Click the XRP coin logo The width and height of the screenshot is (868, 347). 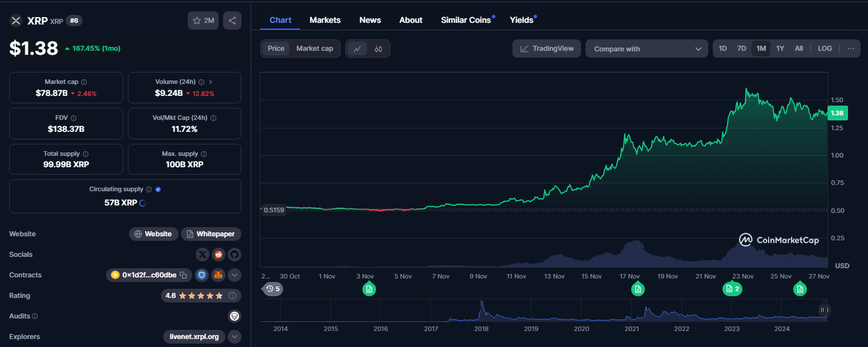click(16, 21)
